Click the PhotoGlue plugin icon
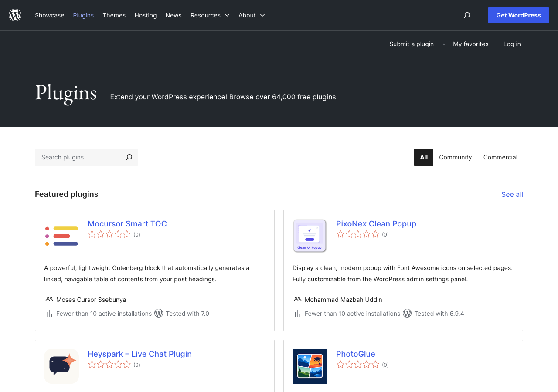 pos(310,366)
